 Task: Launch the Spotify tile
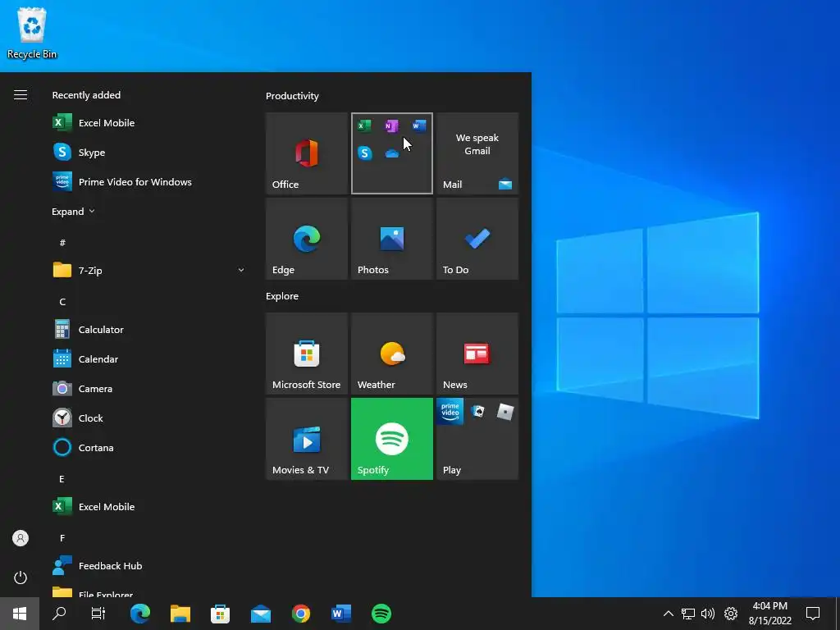click(x=391, y=439)
